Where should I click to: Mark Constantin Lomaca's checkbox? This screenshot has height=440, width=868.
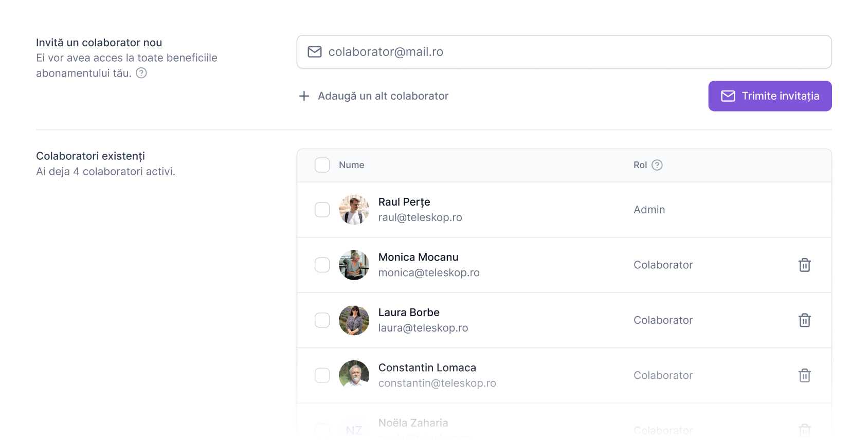pos(322,376)
